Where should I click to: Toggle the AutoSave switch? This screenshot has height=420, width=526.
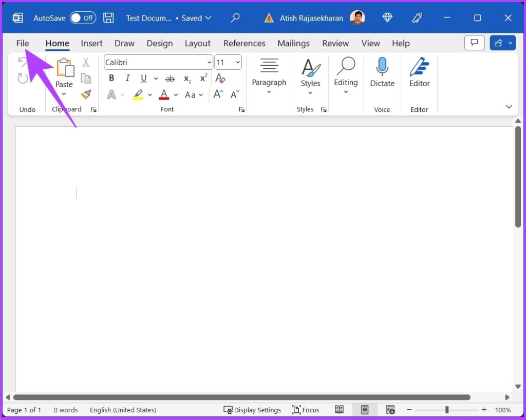pyautogui.click(x=83, y=18)
